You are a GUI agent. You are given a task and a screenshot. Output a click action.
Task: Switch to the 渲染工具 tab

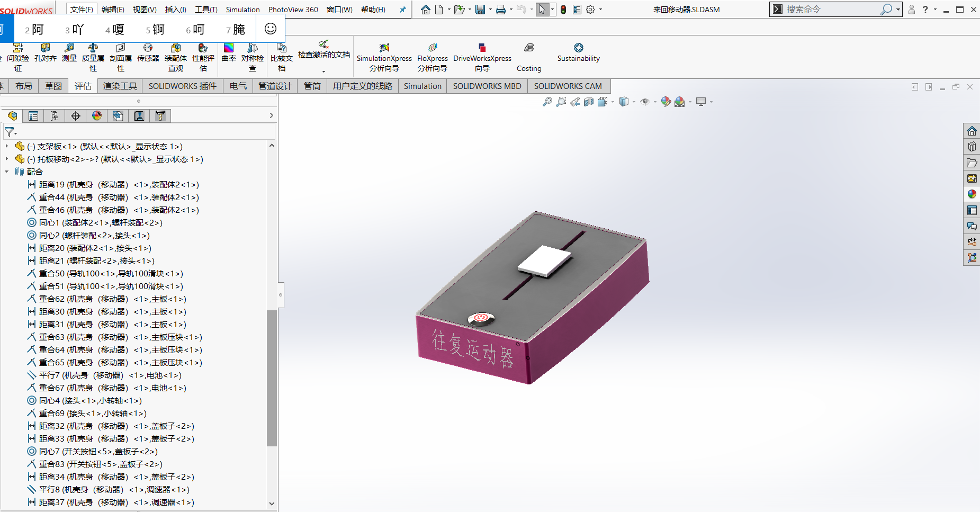point(120,86)
